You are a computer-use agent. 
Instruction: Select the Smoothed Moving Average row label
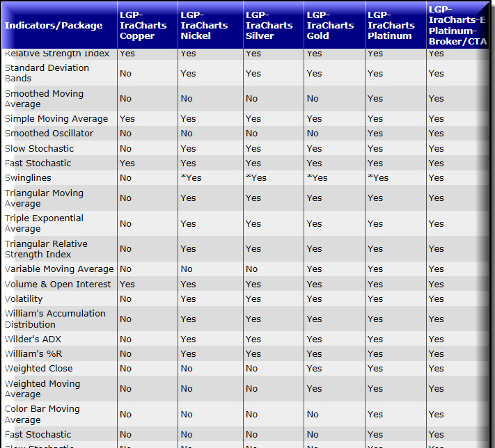[x=44, y=99]
